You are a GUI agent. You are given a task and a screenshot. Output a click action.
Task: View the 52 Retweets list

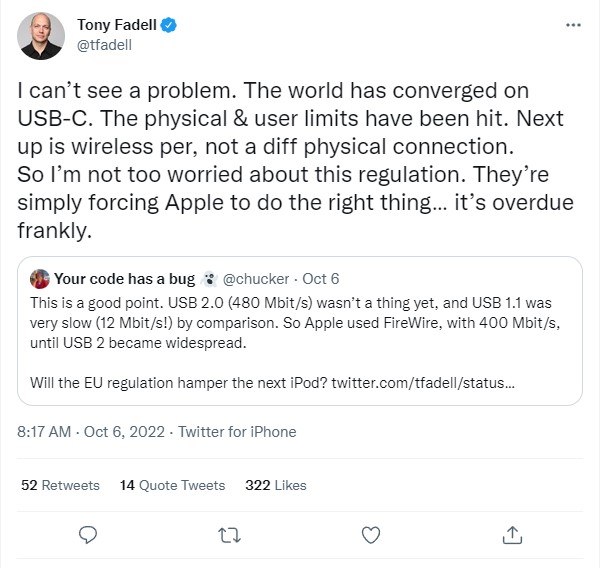click(x=60, y=485)
